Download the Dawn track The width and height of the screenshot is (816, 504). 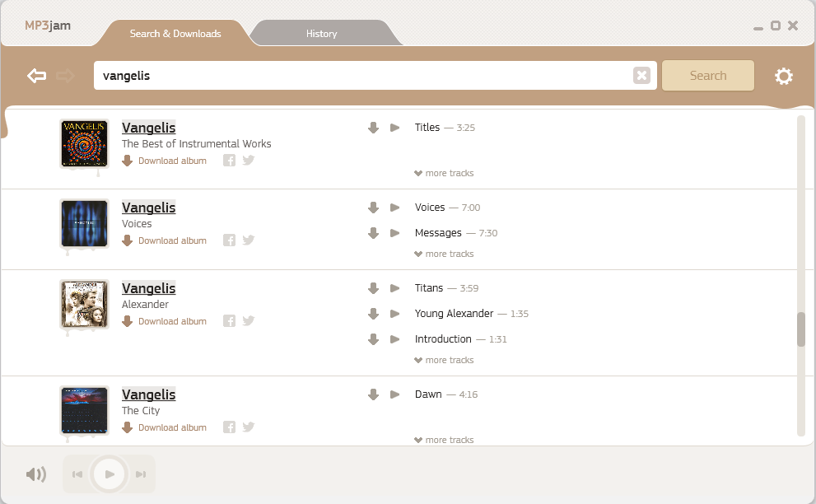tap(373, 394)
